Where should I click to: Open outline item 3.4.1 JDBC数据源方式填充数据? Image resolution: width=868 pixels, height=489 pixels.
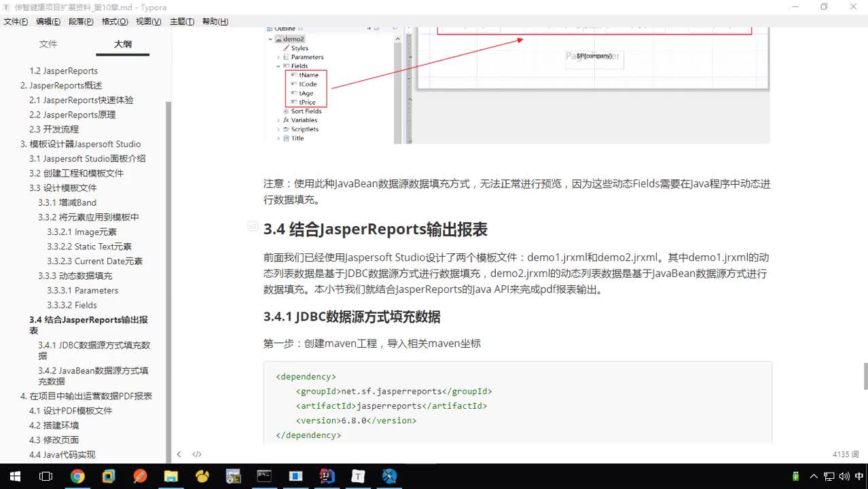pos(94,350)
